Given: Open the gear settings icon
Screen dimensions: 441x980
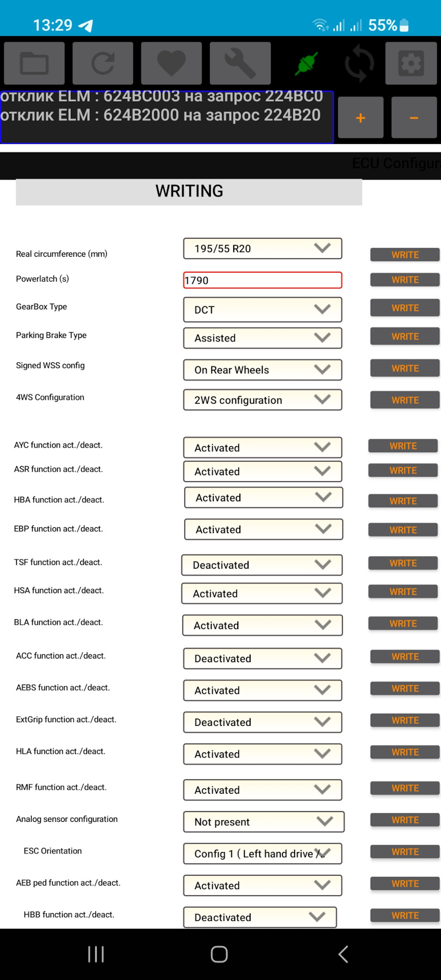Looking at the screenshot, I should pyautogui.click(x=411, y=63).
